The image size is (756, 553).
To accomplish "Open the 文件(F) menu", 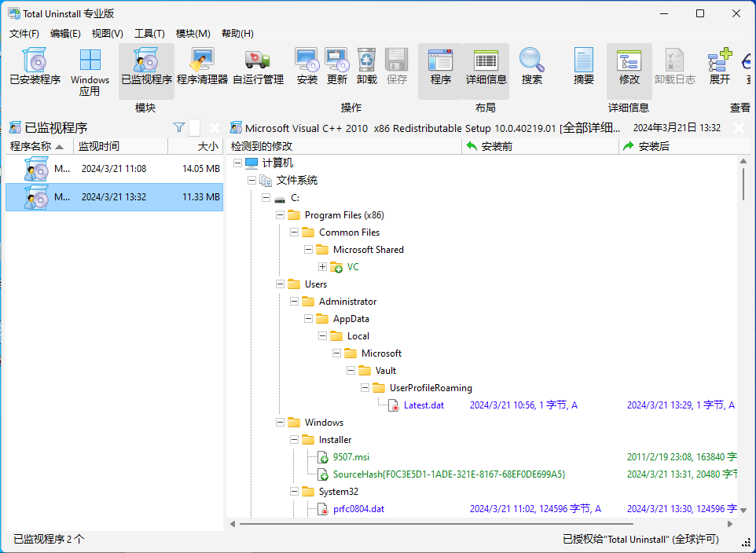I will (x=24, y=33).
